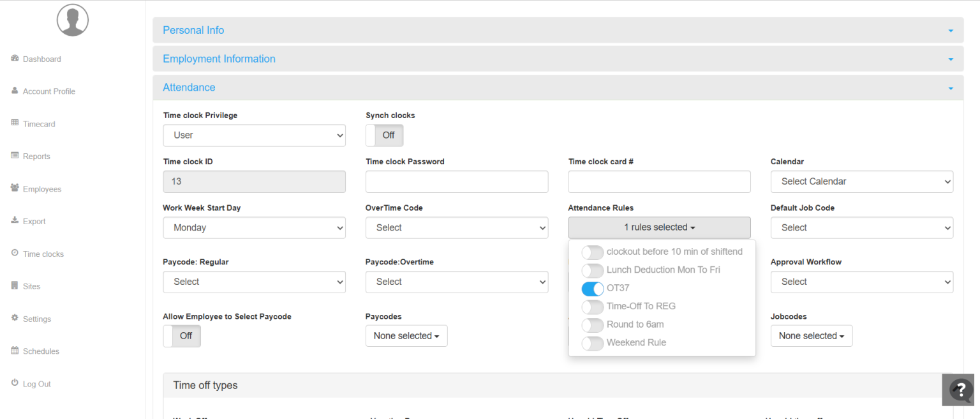The height and width of the screenshot is (419, 980).
Task: Click the Schedules calendar icon
Action: point(15,351)
